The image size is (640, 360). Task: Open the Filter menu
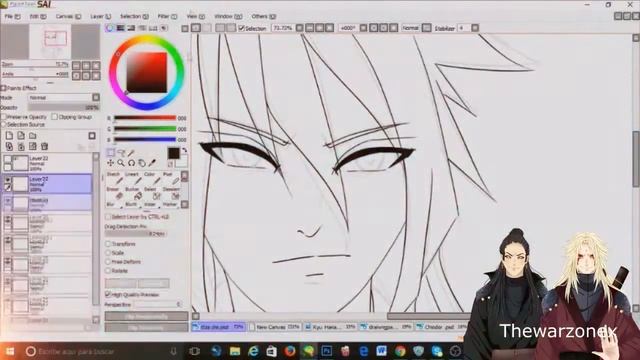(x=167, y=16)
